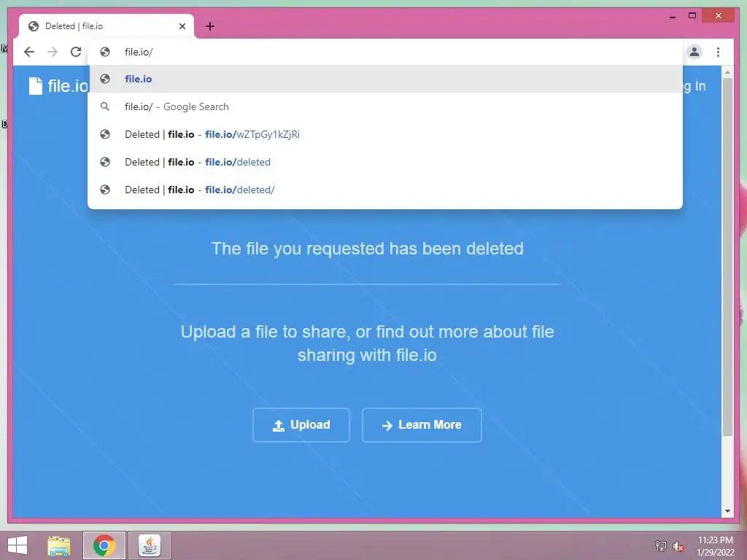The width and height of the screenshot is (747, 560).
Task: Click the address bar containing file.io/
Action: (385, 52)
